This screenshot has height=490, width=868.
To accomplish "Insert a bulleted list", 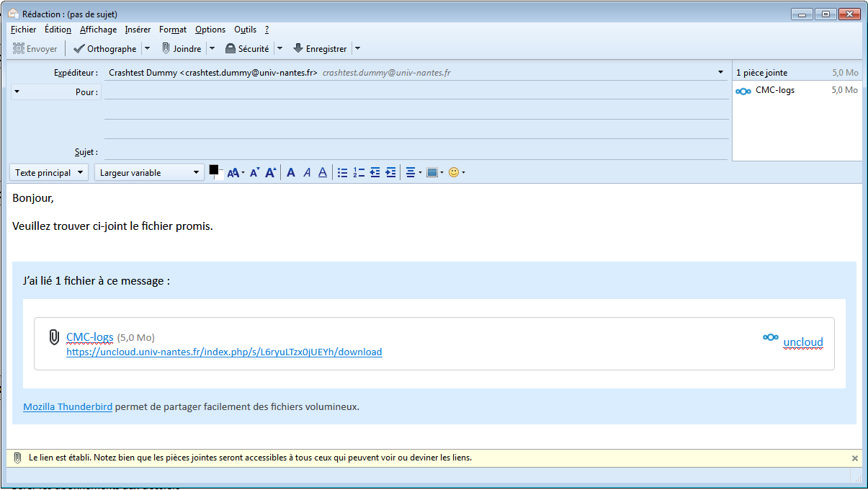I will [x=342, y=172].
